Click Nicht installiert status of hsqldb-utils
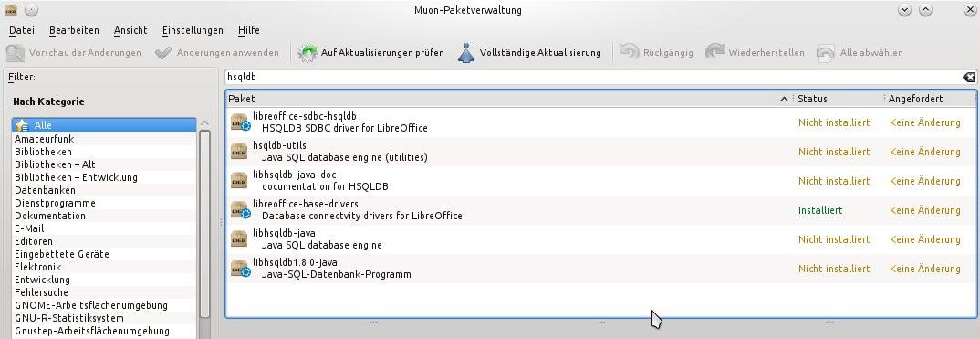This screenshot has width=980, height=339. (x=834, y=152)
